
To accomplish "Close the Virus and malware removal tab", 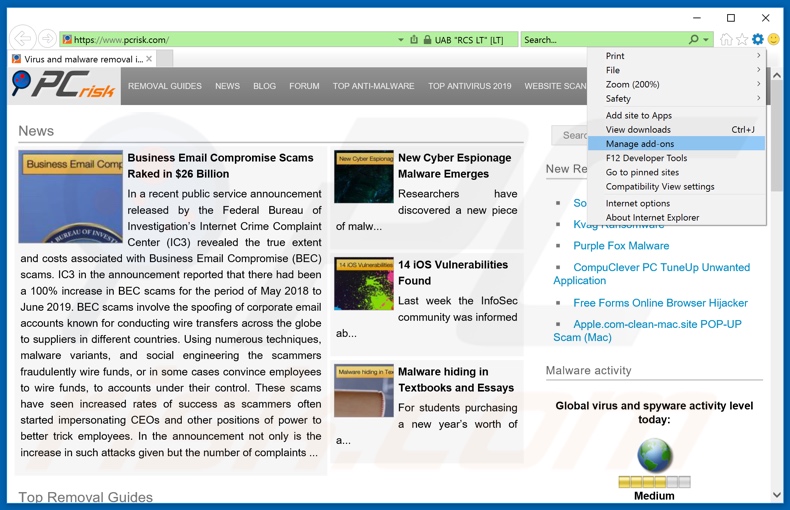I will coord(149,59).
